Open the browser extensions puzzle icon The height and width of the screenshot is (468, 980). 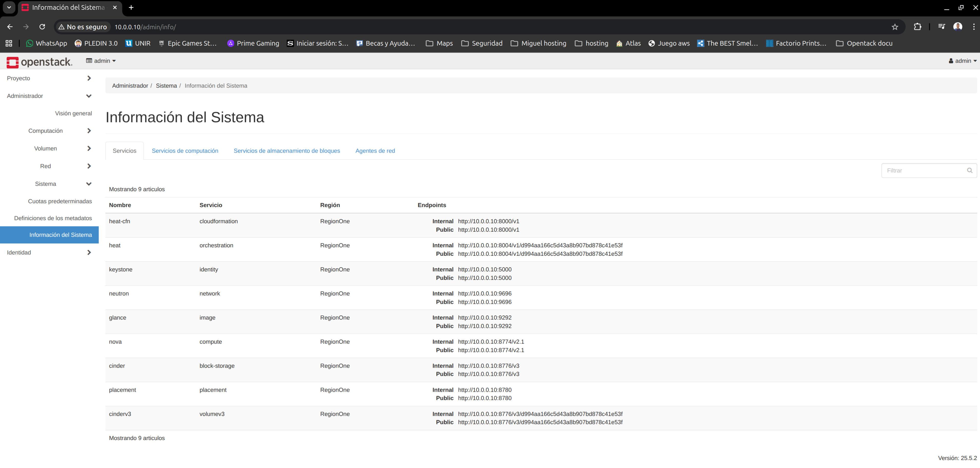(917, 27)
